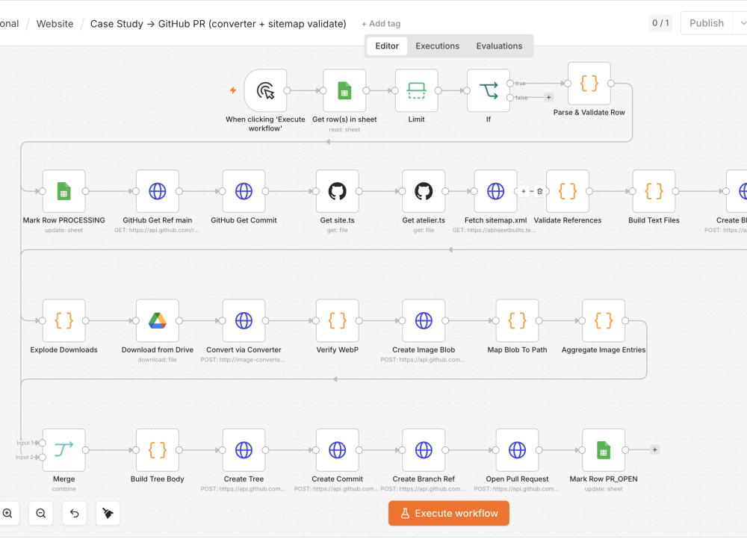
Task: Expand the Publish dropdown arrow
Action: [x=742, y=23]
